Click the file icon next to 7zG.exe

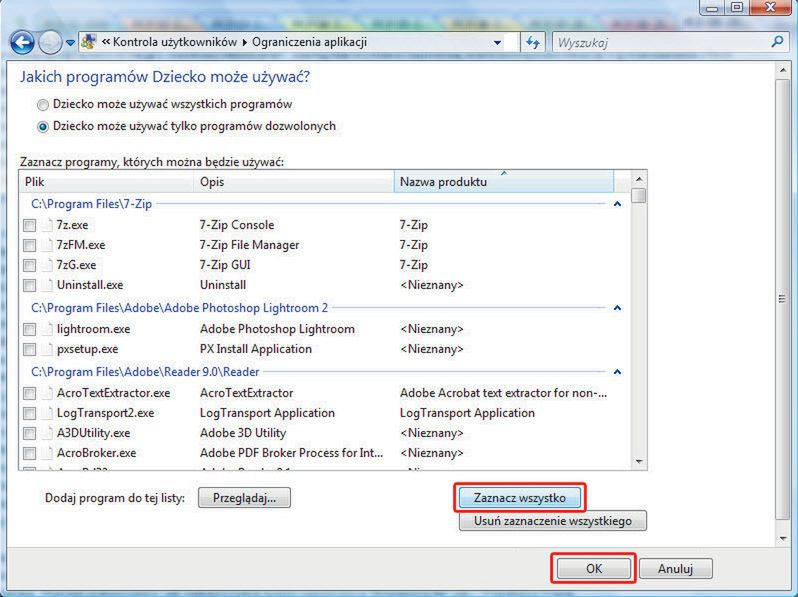[47, 265]
